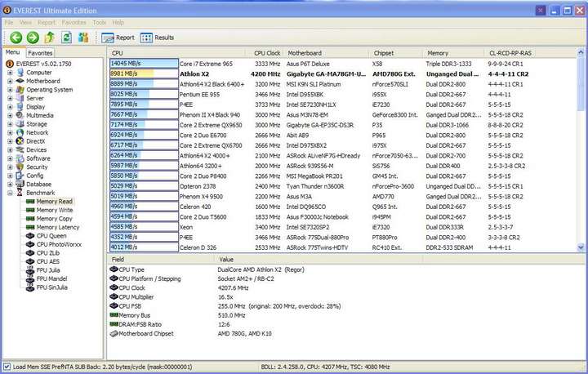Select the Memory Read benchmark item
This screenshot has height=374, width=588.
pos(55,202)
